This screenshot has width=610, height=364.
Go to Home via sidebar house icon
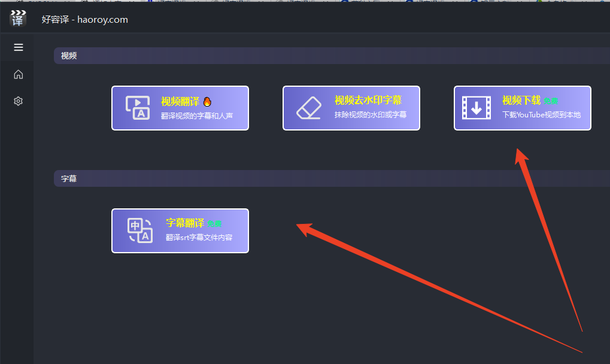click(18, 74)
